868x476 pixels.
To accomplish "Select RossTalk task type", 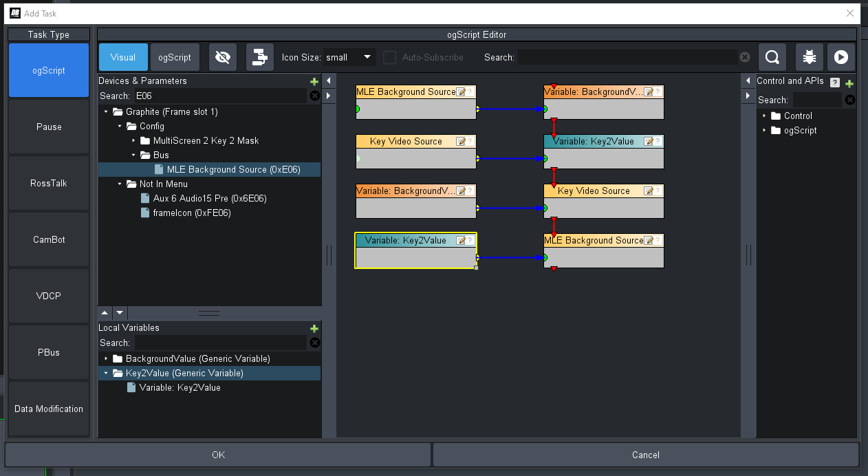I will pyautogui.click(x=49, y=183).
